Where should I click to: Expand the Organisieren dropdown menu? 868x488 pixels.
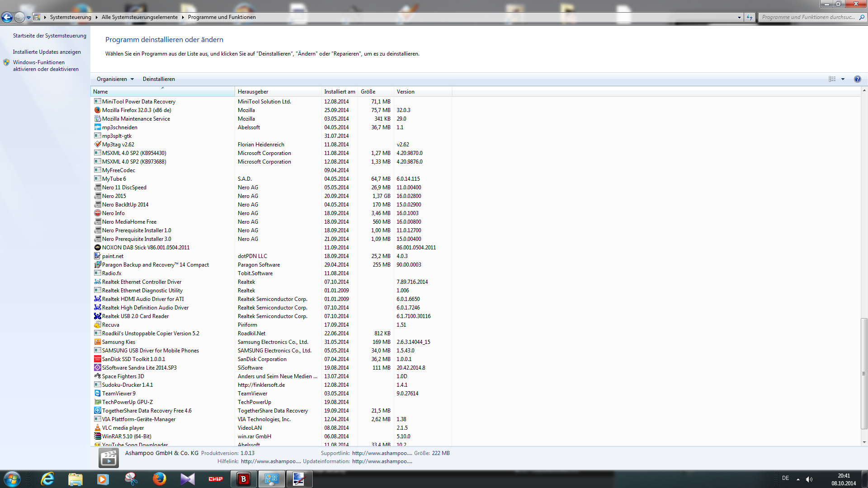(115, 79)
